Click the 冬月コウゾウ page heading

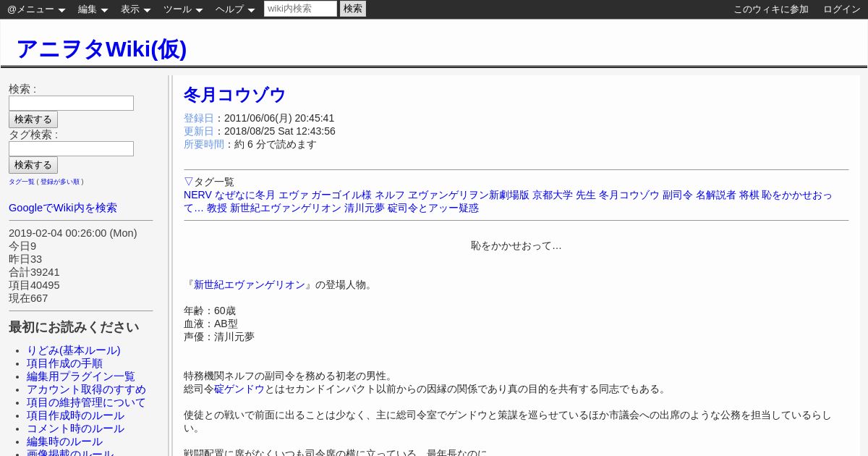pyautogui.click(x=234, y=95)
